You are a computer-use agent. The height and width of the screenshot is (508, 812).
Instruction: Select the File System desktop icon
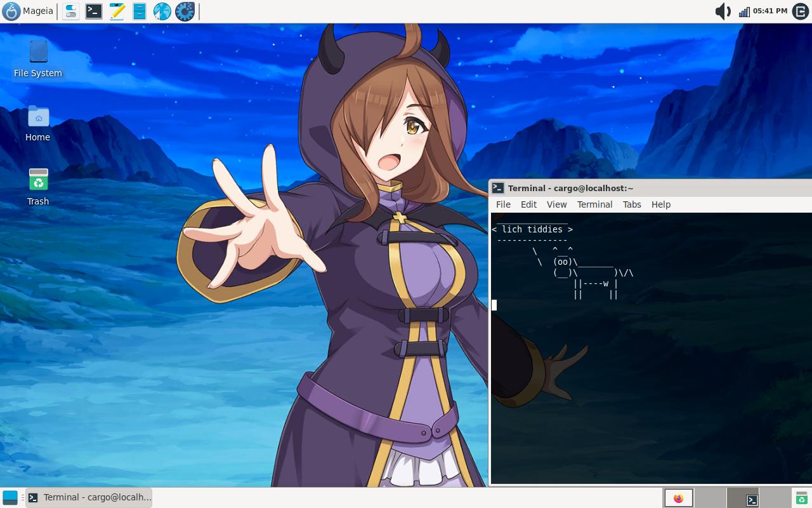38,59
